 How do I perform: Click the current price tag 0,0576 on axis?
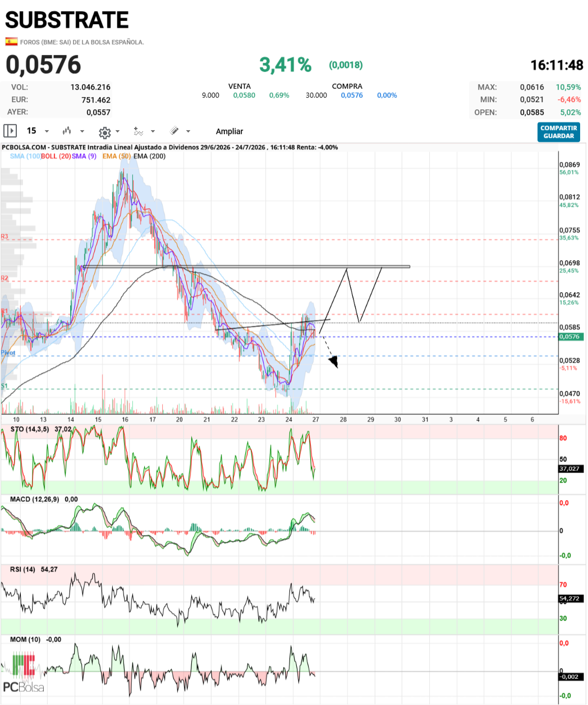pos(571,337)
